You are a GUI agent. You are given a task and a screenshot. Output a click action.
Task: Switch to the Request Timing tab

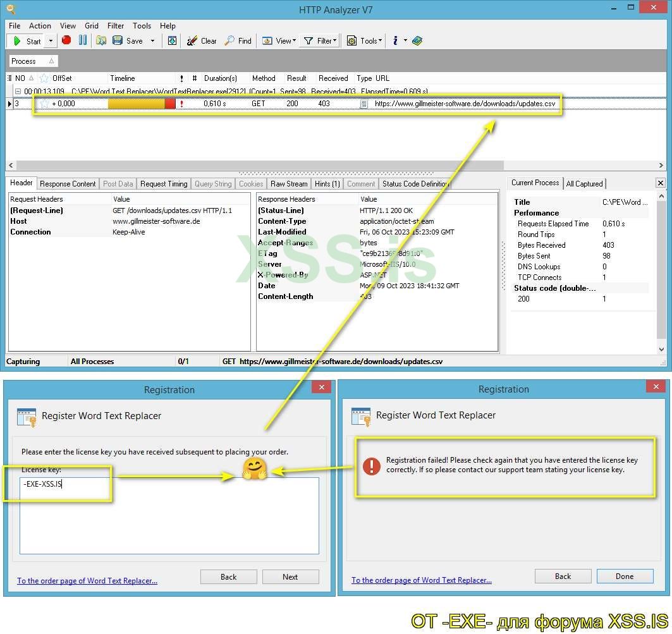click(x=164, y=184)
